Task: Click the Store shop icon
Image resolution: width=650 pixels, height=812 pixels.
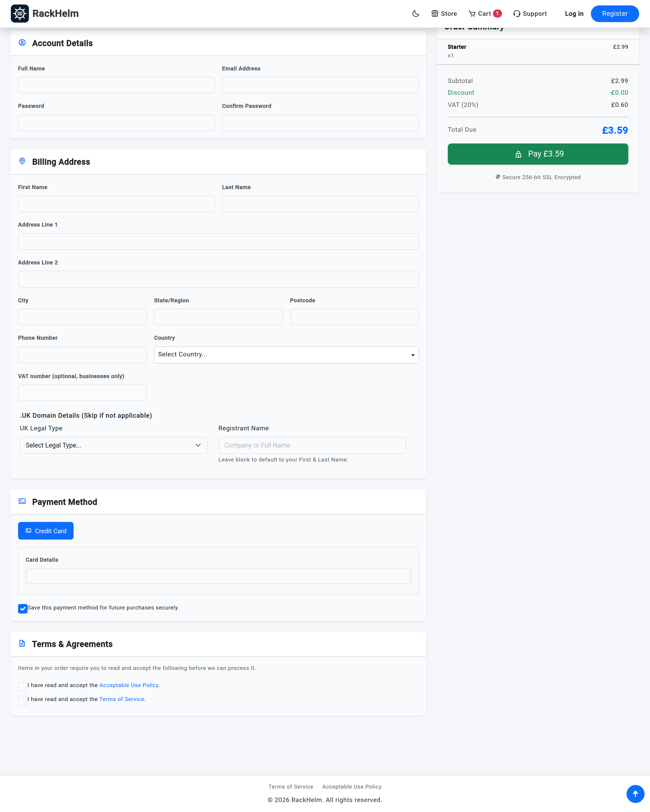Action: click(435, 14)
